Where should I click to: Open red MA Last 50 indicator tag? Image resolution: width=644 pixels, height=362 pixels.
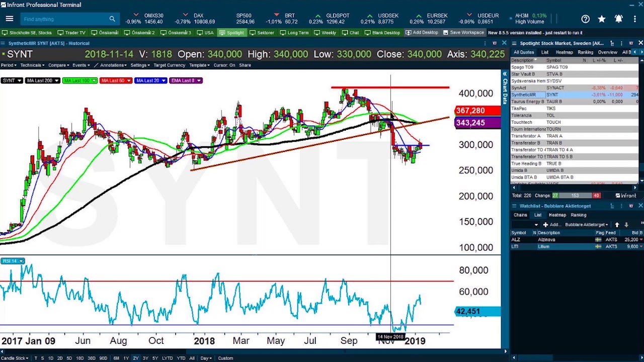(x=116, y=80)
